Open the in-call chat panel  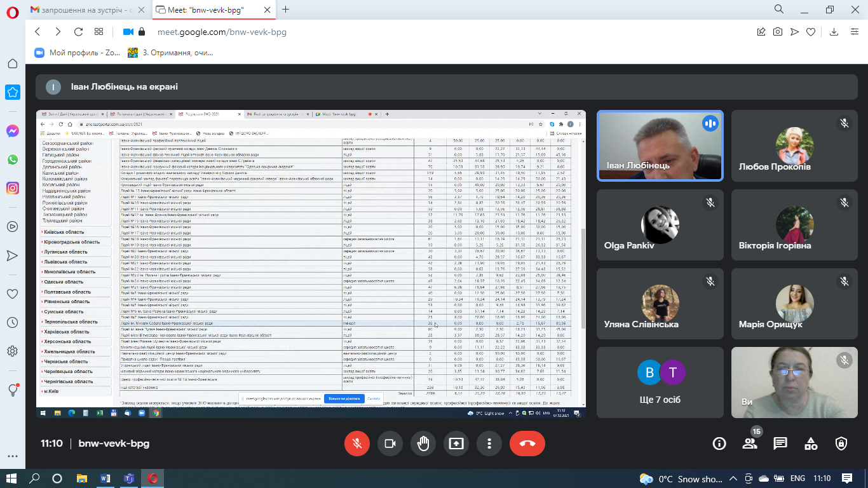(780, 444)
